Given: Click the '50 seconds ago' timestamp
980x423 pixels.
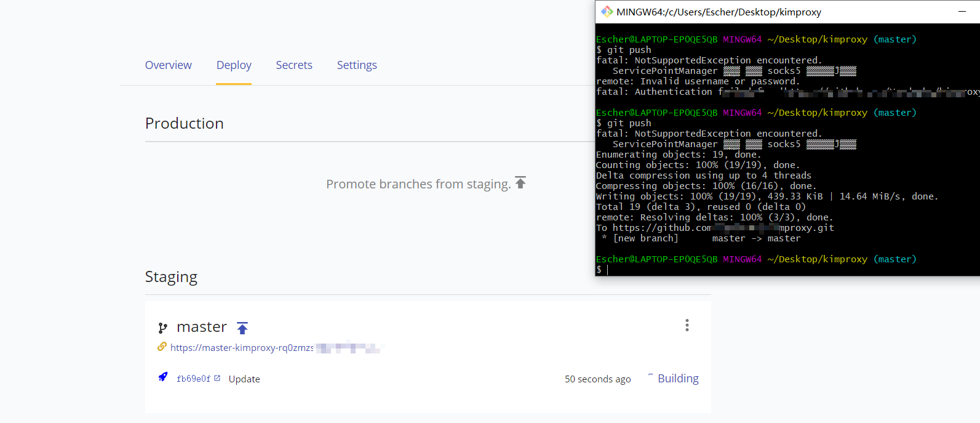Looking at the screenshot, I should [597, 379].
